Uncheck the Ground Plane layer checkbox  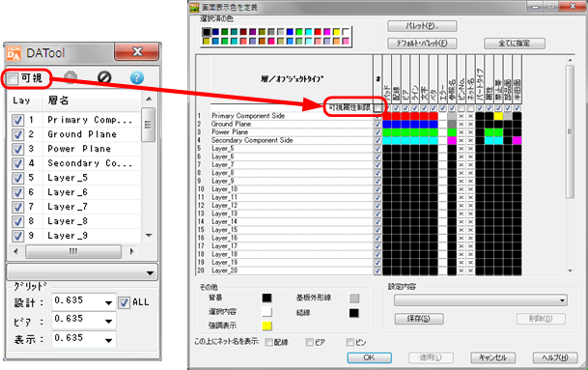[x=17, y=134]
